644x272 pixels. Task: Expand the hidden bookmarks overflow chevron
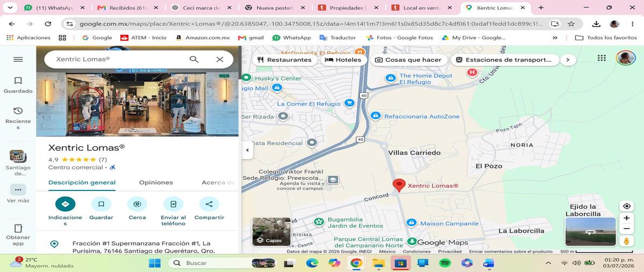click(x=555, y=38)
